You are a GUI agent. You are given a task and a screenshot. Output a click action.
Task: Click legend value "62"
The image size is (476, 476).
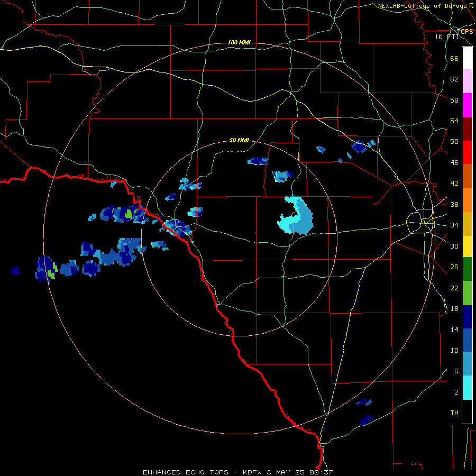click(x=454, y=79)
